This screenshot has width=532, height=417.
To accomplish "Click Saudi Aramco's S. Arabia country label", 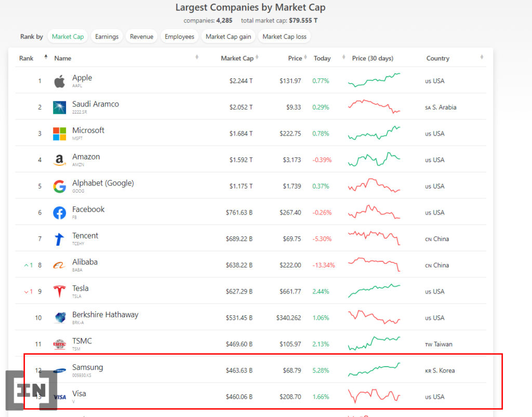I will (x=441, y=107).
